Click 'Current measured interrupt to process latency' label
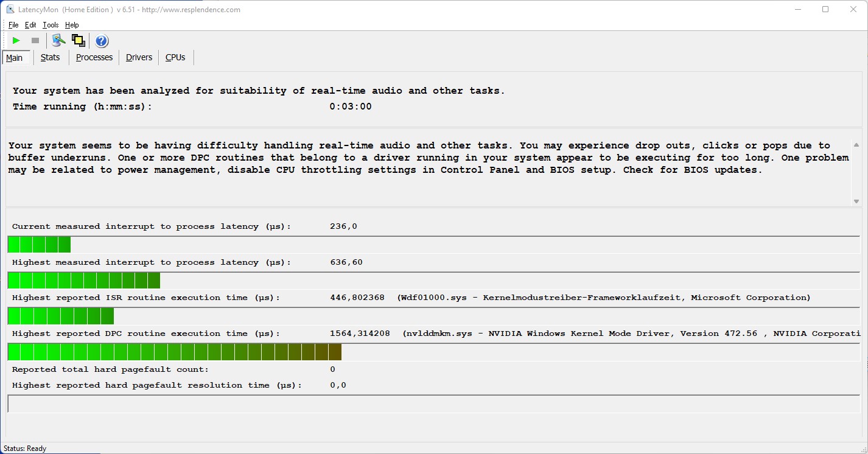The image size is (868, 454). [152, 226]
